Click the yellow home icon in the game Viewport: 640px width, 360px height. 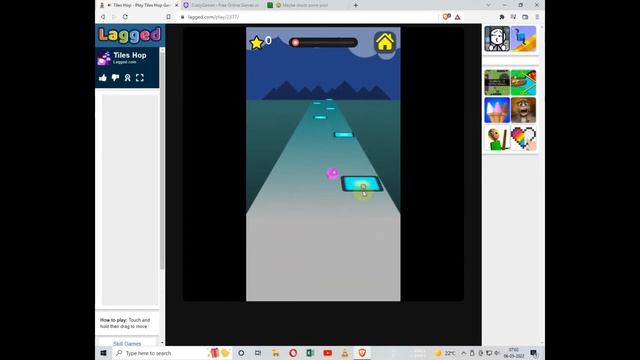pyautogui.click(x=385, y=42)
